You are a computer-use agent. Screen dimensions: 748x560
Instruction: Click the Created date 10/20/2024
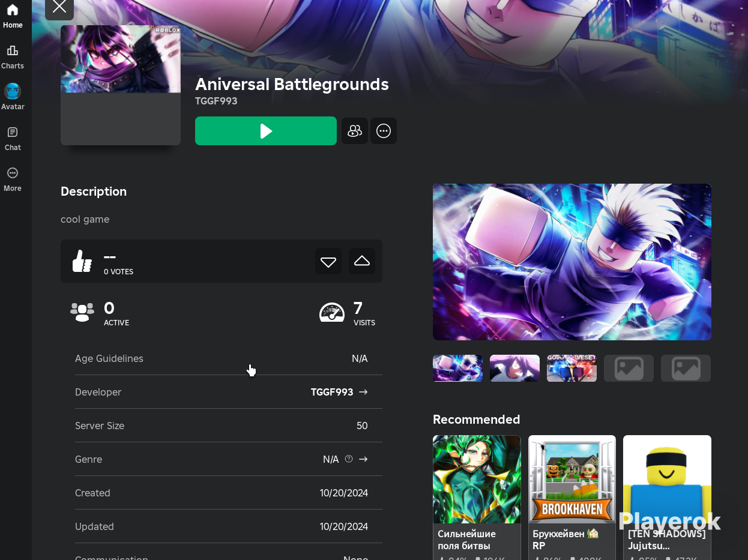(x=344, y=493)
